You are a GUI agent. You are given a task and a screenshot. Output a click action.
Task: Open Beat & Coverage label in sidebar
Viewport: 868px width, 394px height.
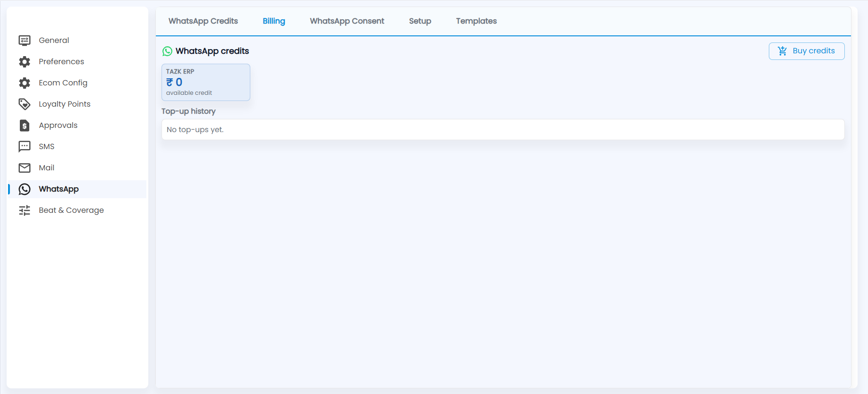[x=71, y=210]
